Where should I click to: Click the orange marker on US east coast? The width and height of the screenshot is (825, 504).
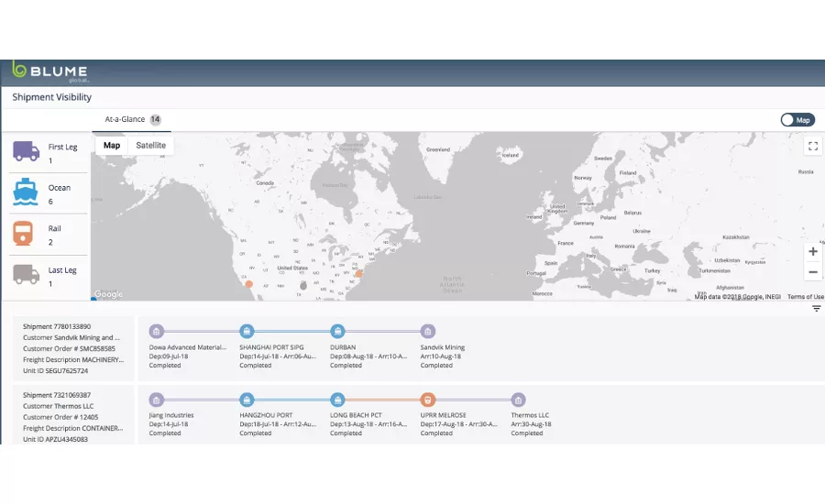[358, 274]
